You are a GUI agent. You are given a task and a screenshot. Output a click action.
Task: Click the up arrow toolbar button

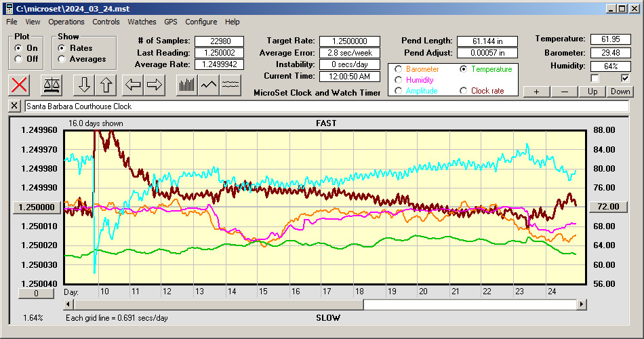tap(106, 85)
